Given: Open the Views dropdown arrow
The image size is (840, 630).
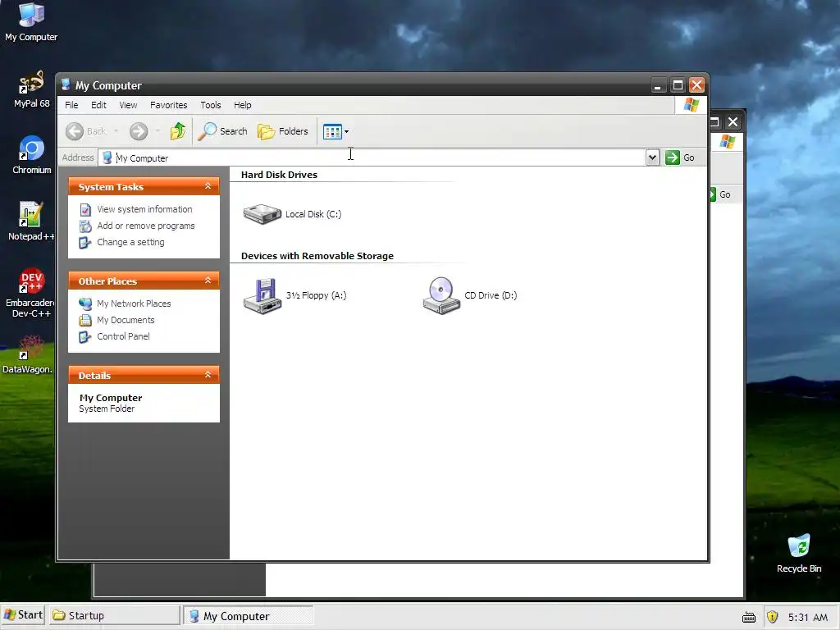Looking at the screenshot, I should pyautogui.click(x=347, y=131).
